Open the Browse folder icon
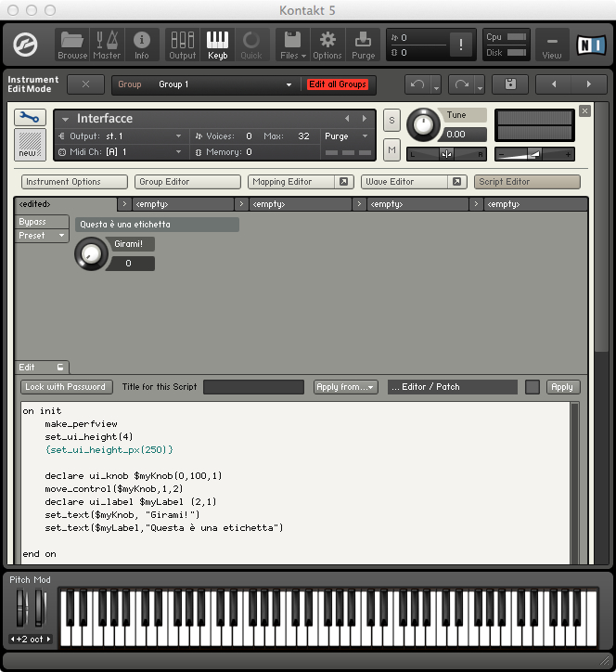Viewport: 616px width, 672px height. coord(72,43)
